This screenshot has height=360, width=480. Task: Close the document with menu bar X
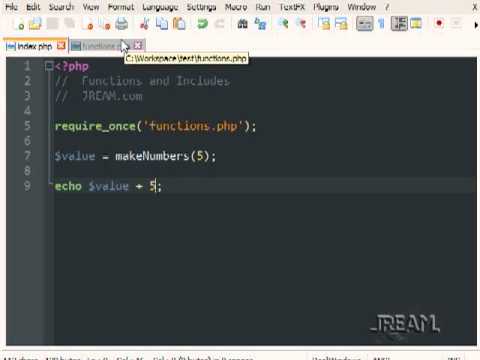475,7
